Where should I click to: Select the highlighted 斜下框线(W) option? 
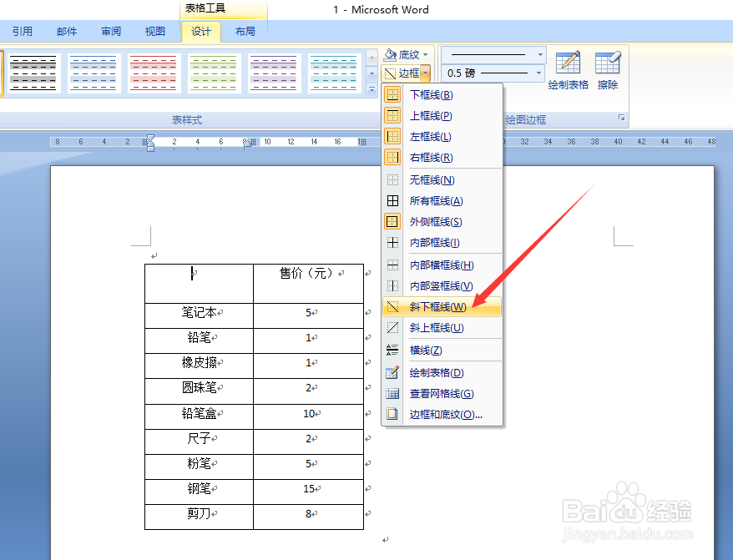pos(436,306)
